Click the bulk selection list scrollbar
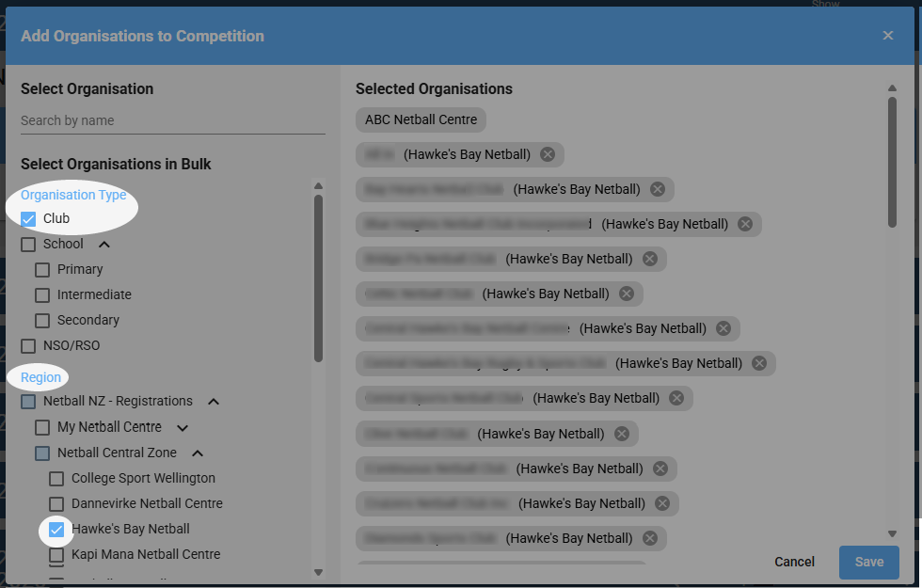922x588 pixels. click(318, 278)
